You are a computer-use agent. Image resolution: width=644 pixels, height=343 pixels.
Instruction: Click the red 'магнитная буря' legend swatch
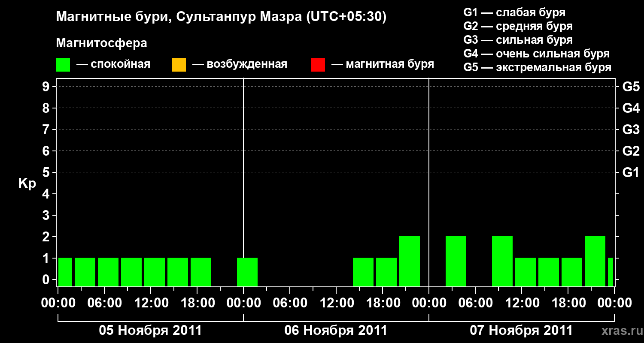[318, 65]
